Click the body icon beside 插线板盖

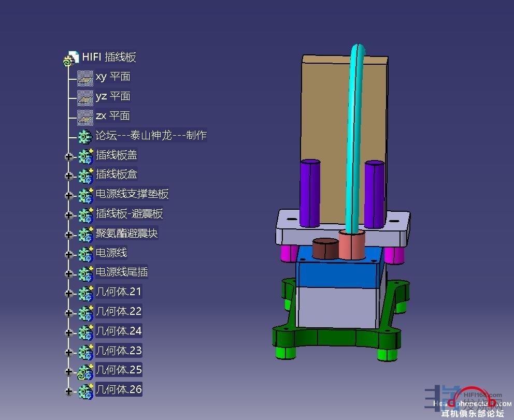click(x=85, y=156)
